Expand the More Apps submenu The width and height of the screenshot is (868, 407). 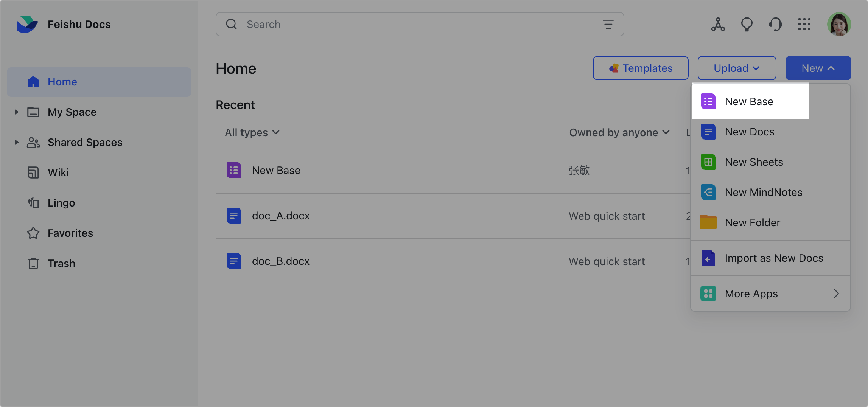tap(770, 294)
